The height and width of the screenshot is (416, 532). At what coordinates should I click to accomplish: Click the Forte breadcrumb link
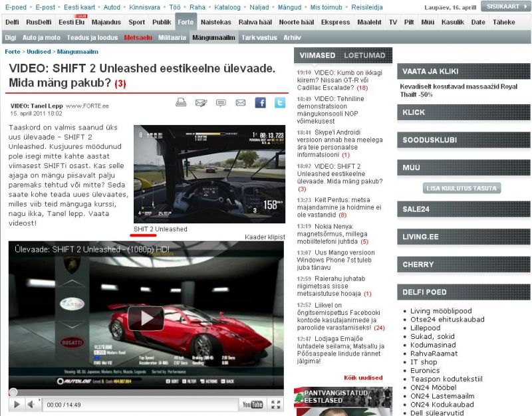tap(13, 52)
